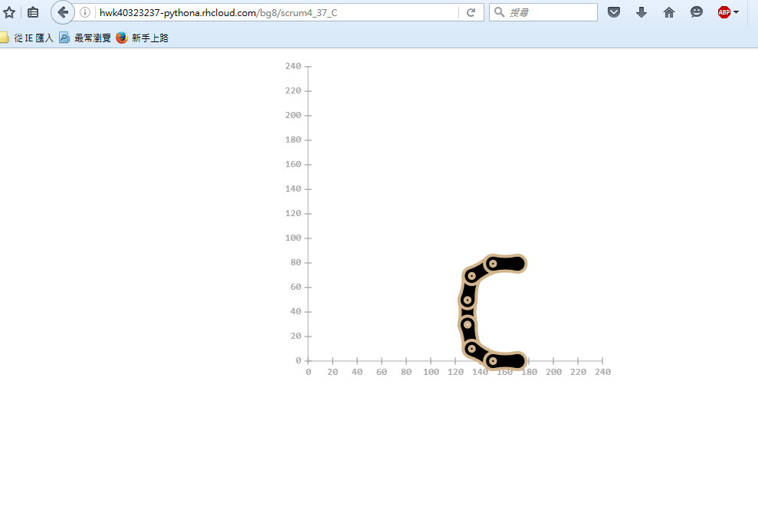
Task: Open the downloads arrow icon
Action: click(x=642, y=12)
